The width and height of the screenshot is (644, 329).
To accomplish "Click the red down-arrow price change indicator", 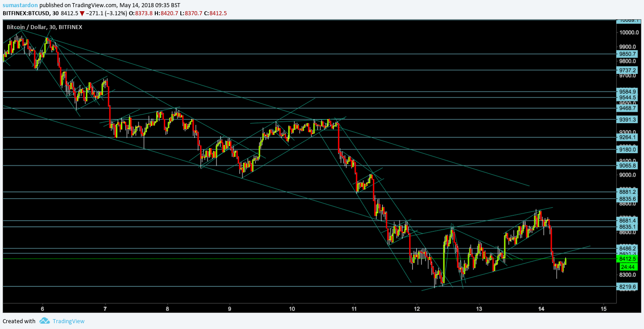I will click(x=82, y=13).
